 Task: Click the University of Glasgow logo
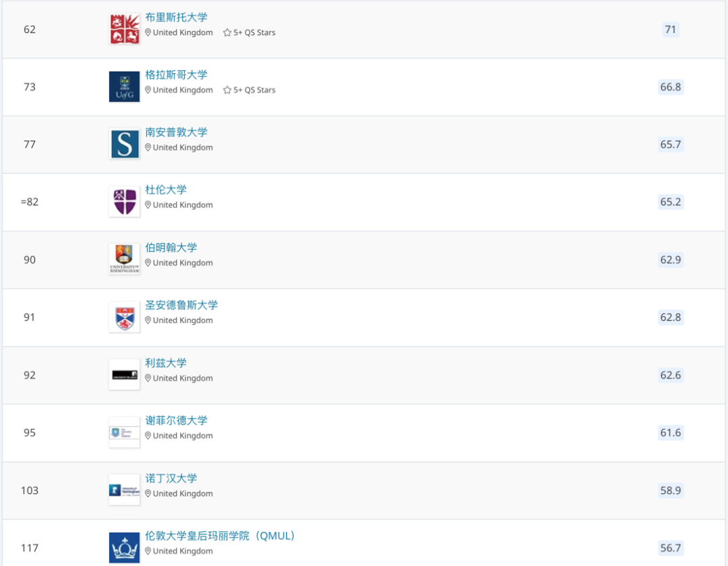[124, 87]
